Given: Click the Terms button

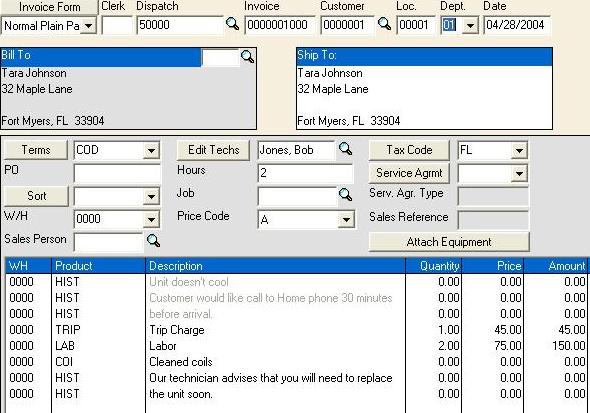Looking at the screenshot, I should (36, 150).
